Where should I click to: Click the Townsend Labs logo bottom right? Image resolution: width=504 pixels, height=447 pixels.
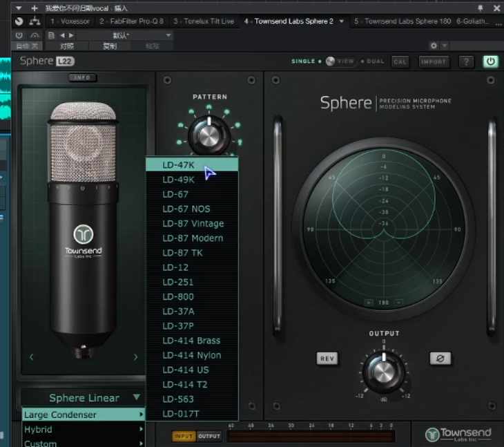tap(458, 434)
